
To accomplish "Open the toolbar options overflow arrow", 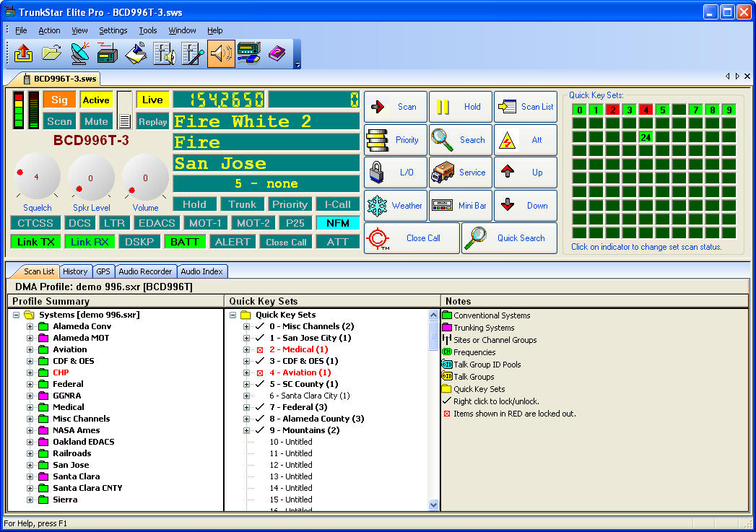I will (x=297, y=64).
